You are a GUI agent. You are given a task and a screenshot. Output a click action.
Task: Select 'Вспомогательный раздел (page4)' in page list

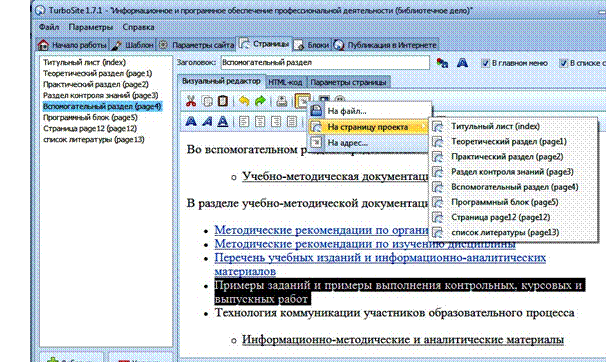click(x=102, y=106)
